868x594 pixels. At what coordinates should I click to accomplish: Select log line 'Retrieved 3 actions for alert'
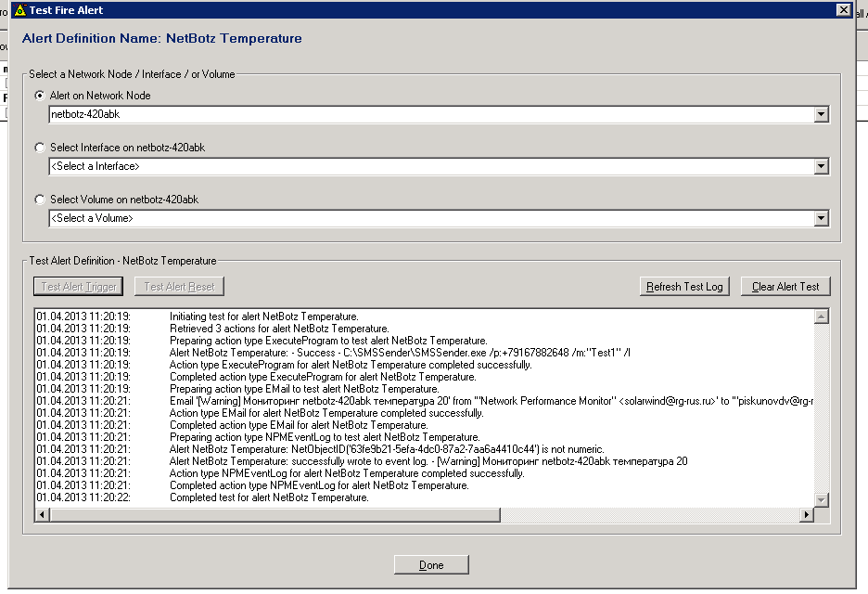[x=279, y=329]
